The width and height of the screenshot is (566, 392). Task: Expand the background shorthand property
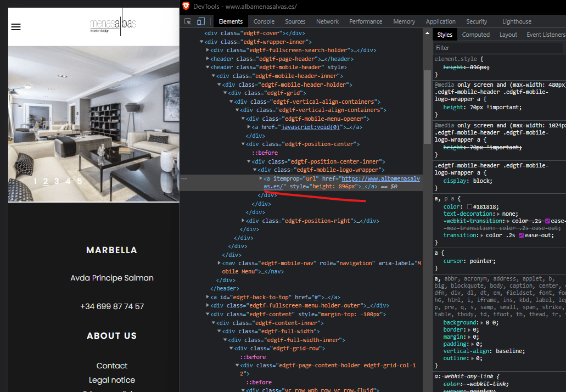[x=483, y=323]
